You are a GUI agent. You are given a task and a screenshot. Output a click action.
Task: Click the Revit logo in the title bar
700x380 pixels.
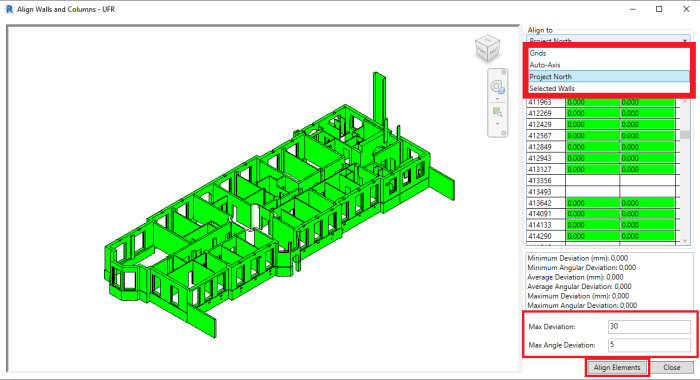(9, 9)
